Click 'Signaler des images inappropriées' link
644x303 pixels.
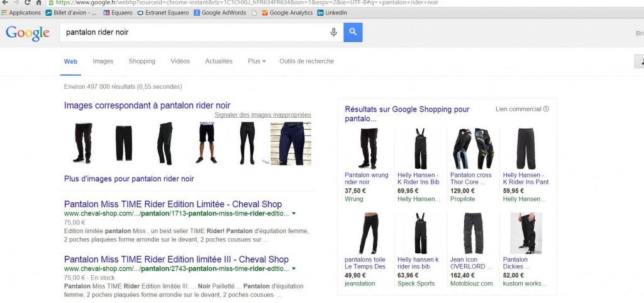[263, 115]
